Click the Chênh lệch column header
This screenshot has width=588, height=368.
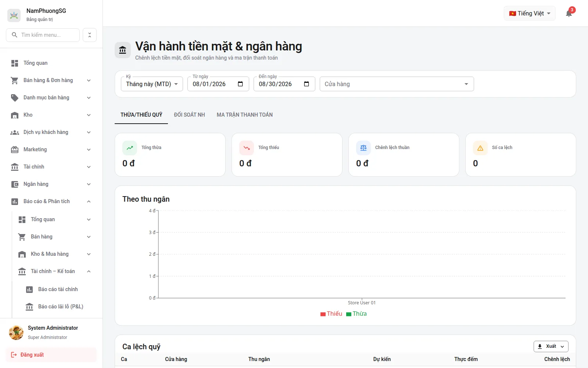557,359
